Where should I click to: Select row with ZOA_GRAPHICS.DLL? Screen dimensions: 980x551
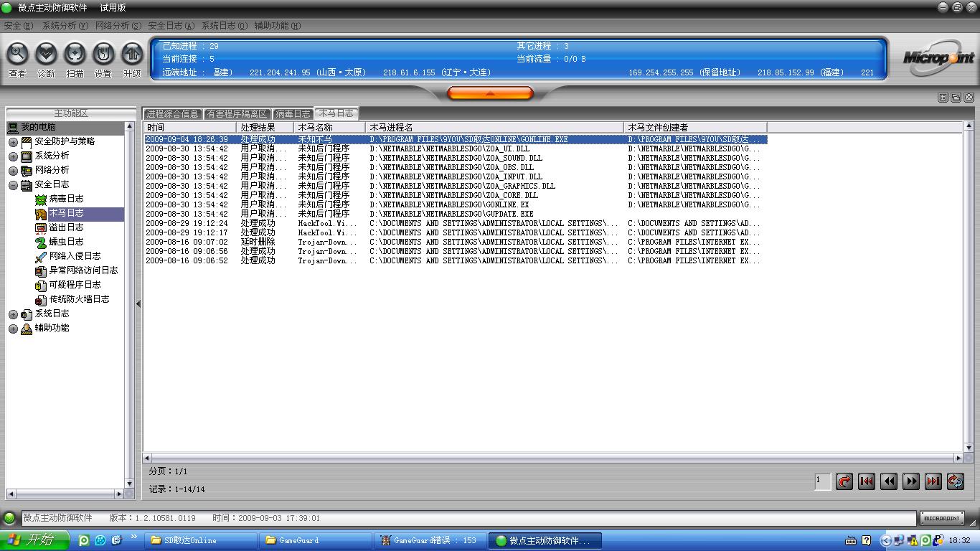(456, 186)
